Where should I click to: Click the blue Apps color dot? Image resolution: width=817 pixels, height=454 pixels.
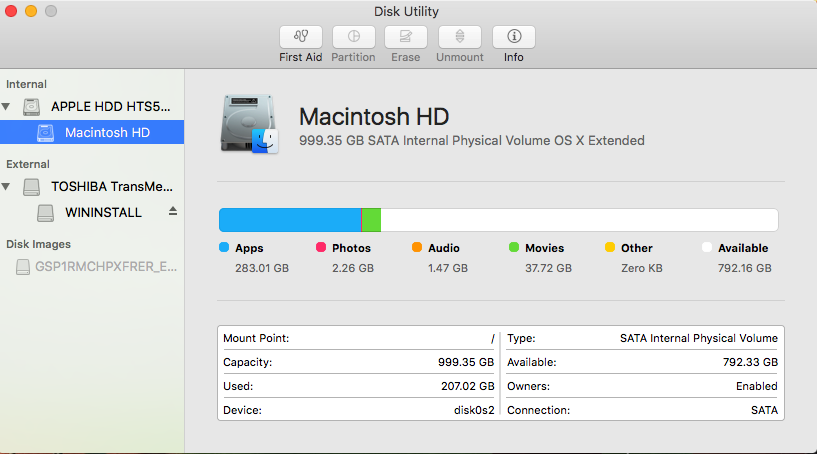click(224, 247)
